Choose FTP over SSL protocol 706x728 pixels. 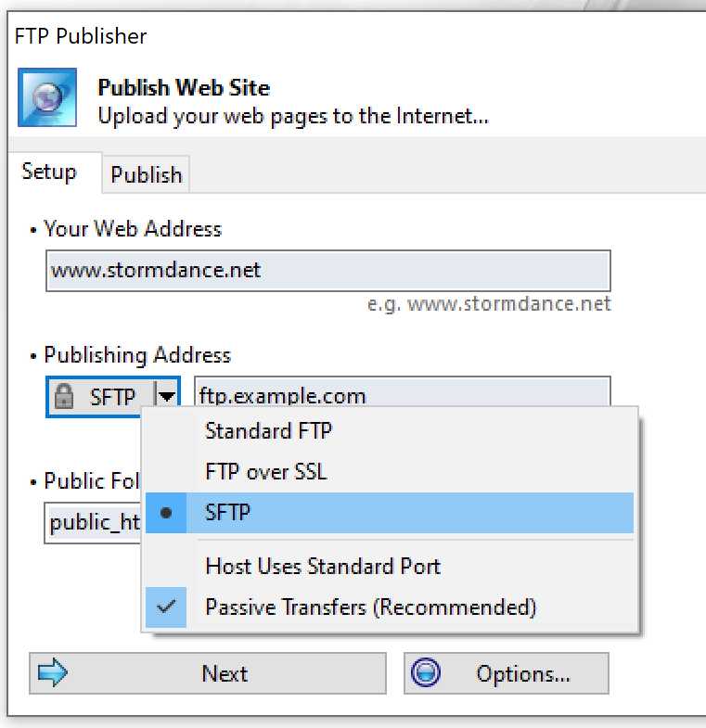[390, 472]
